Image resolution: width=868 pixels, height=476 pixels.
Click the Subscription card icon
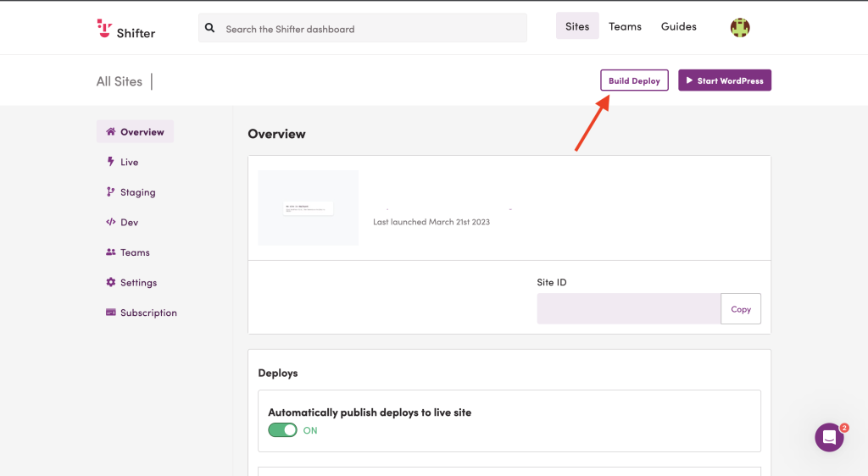point(111,313)
